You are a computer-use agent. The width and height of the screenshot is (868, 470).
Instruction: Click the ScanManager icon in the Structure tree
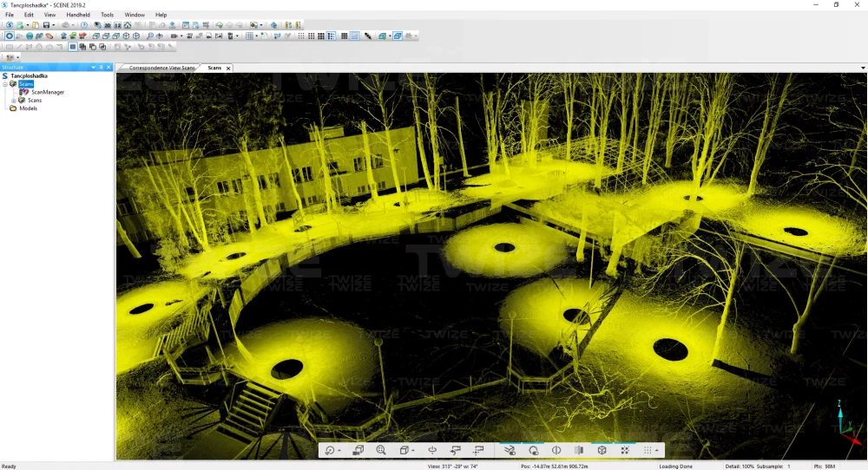[24, 92]
